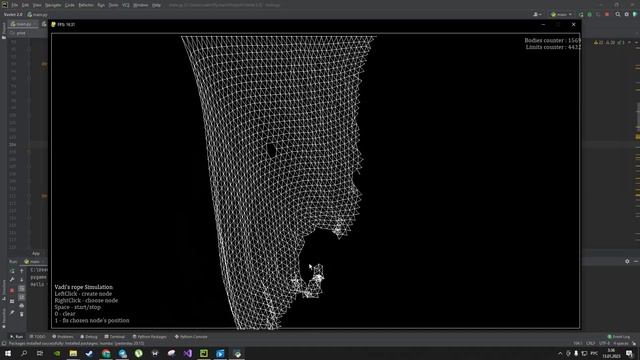Click the red stop icon in top toolbar

[x=607, y=15]
